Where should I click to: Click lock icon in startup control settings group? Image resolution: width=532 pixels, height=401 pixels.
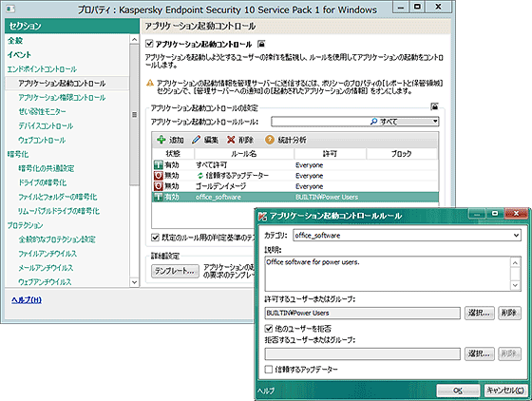coord(434,106)
